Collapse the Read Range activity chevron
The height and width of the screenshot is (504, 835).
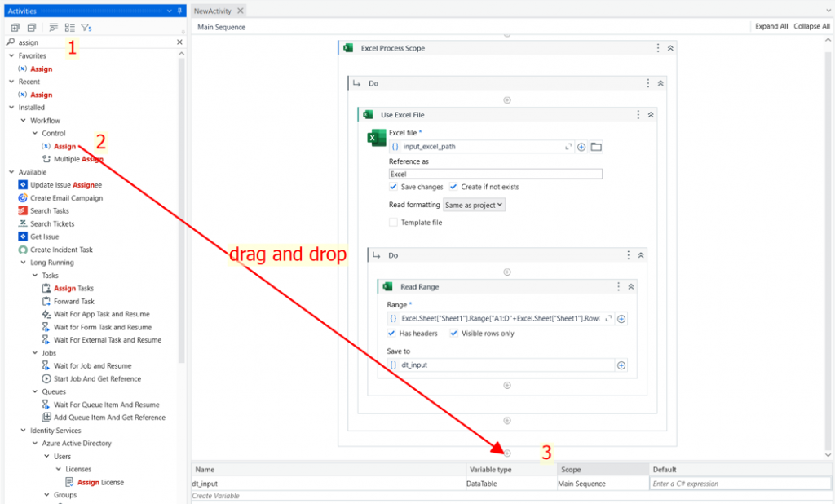(631, 286)
